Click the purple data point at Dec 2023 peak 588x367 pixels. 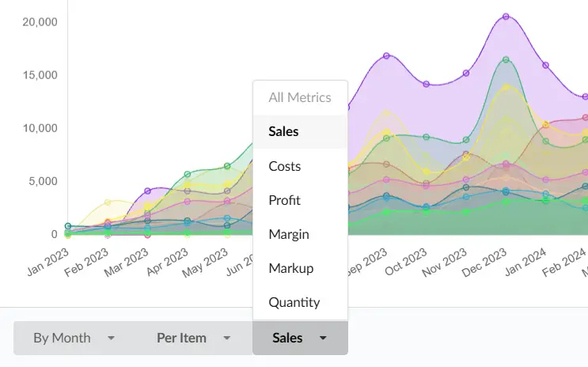[x=506, y=17]
